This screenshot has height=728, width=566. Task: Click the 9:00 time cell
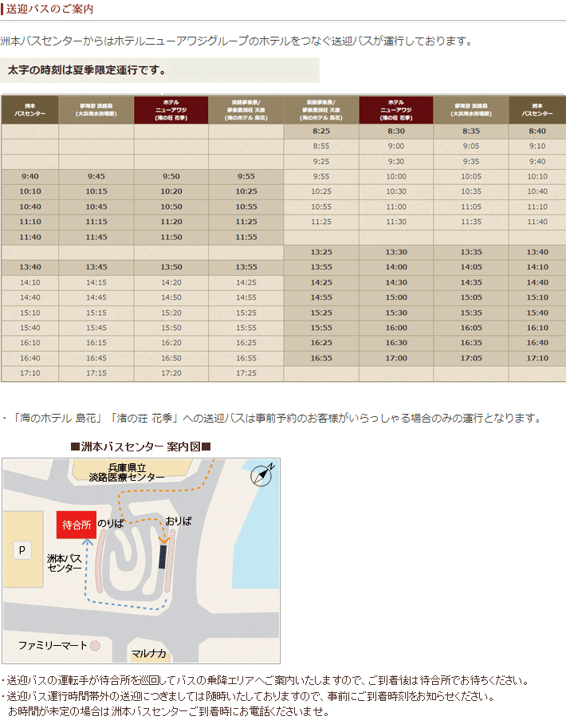pos(396,146)
